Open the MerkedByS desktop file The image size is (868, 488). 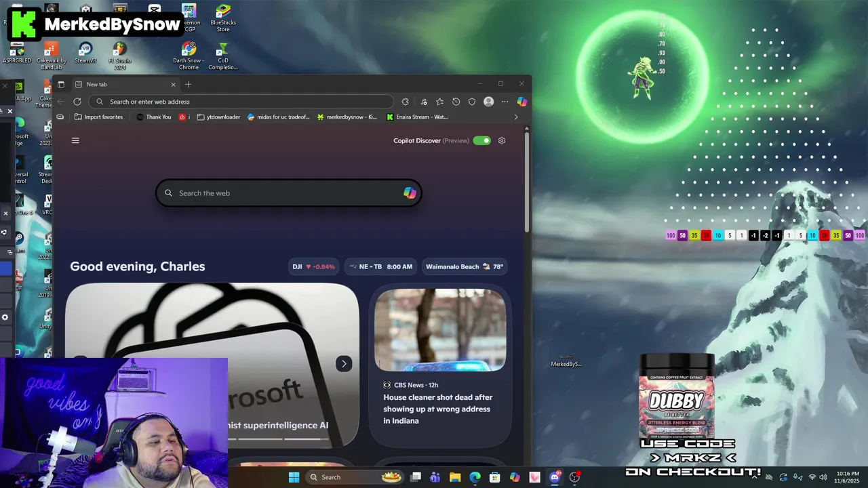pyautogui.click(x=566, y=359)
